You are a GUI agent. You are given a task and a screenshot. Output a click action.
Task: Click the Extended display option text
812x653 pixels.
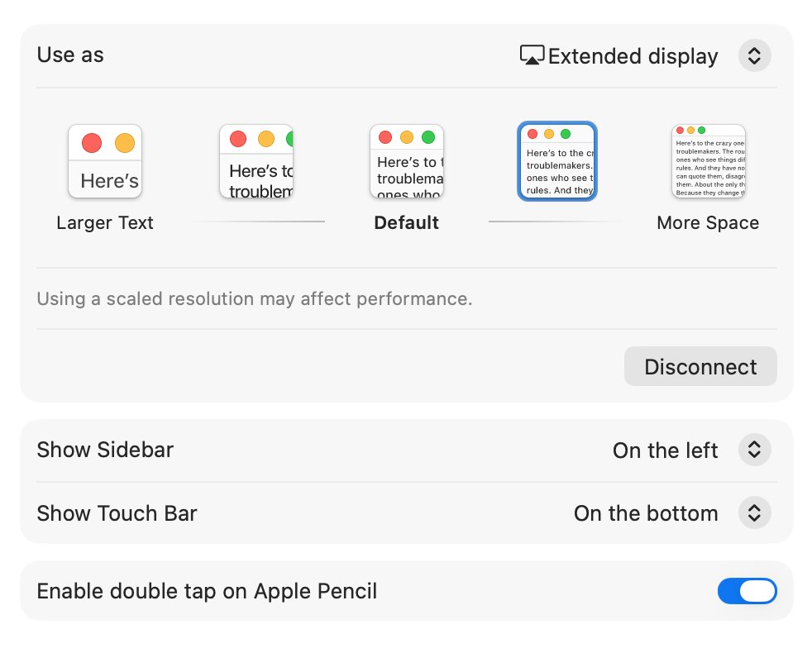click(633, 56)
